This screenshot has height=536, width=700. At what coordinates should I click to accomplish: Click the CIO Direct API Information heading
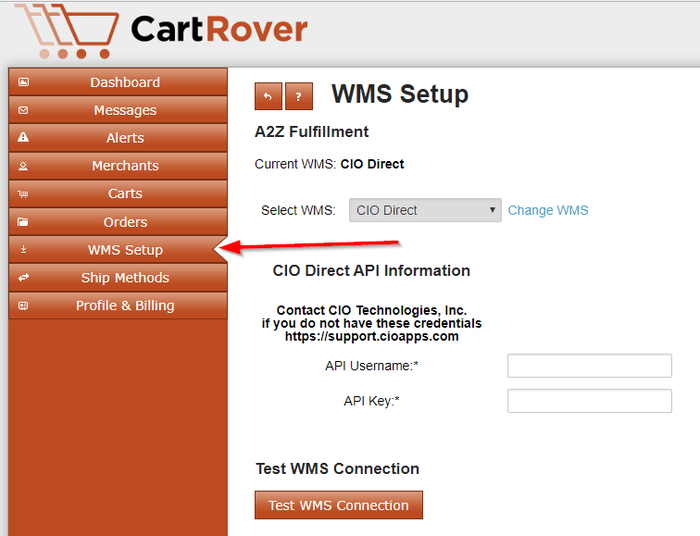(371, 271)
